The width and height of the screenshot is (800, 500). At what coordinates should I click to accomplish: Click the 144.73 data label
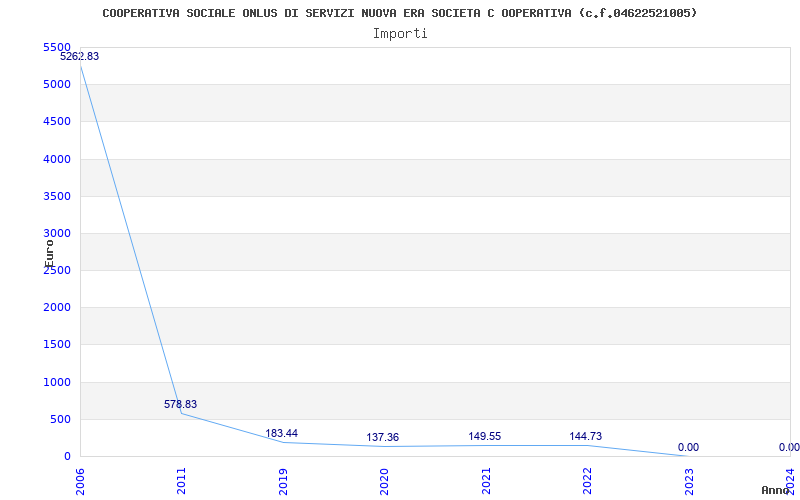coord(586,437)
